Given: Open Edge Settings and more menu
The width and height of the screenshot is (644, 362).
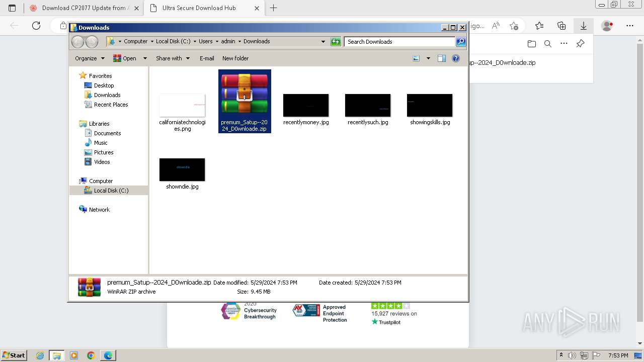Looking at the screenshot, I should pos(629,26).
